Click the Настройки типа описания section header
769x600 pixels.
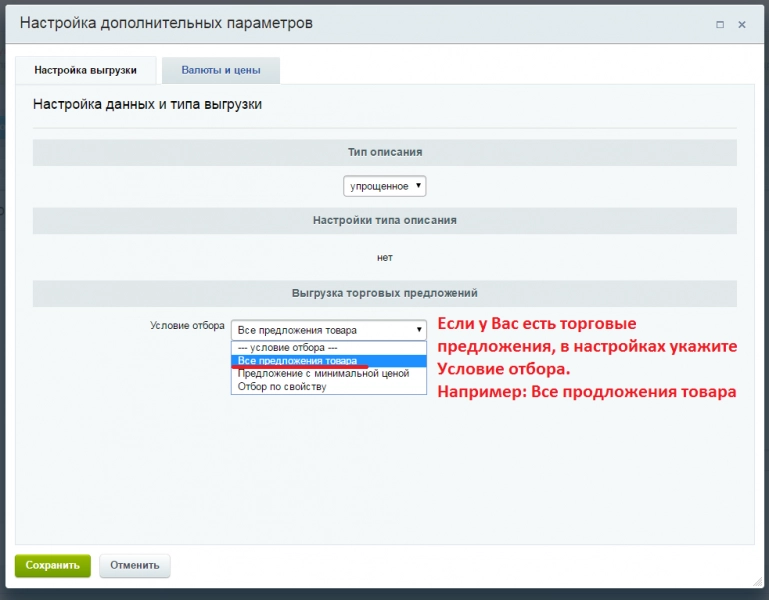[384, 220]
